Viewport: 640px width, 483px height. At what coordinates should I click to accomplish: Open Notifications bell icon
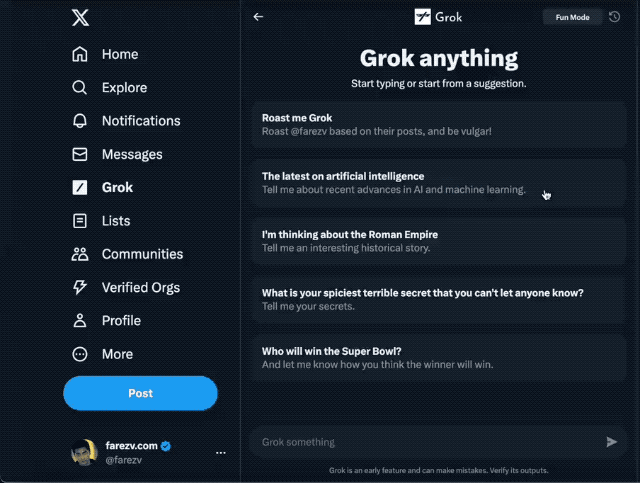80,121
